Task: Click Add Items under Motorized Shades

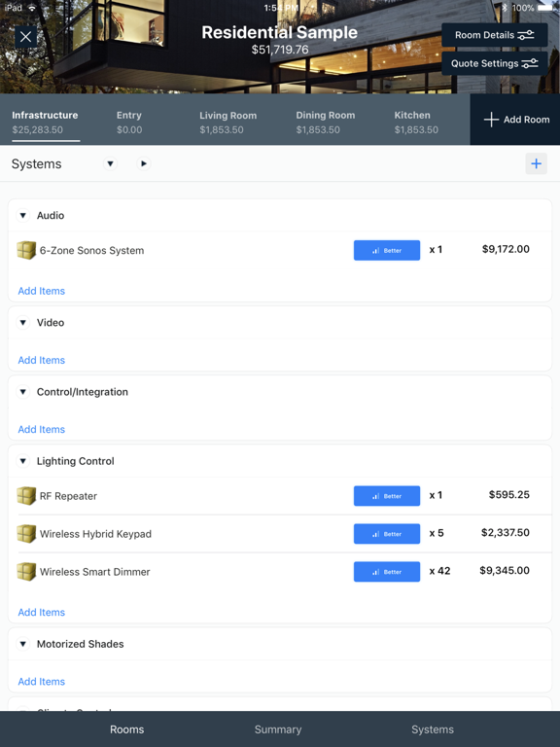Action: (x=42, y=681)
